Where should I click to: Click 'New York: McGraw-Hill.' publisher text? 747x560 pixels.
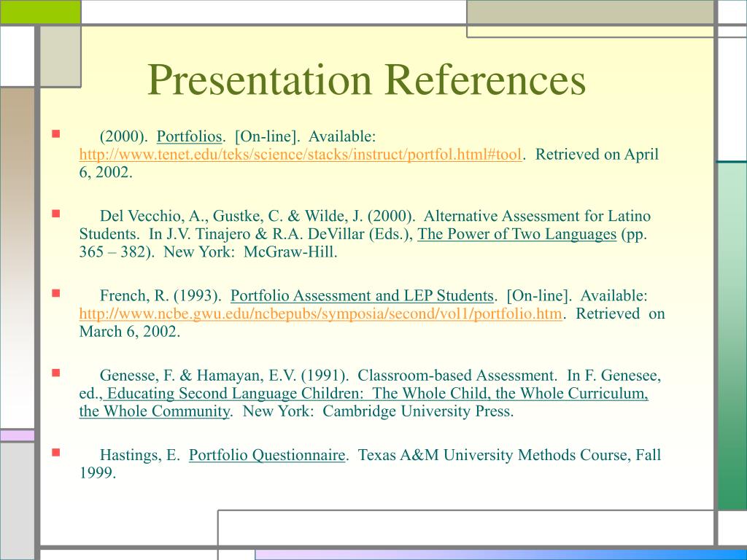tap(251, 252)
